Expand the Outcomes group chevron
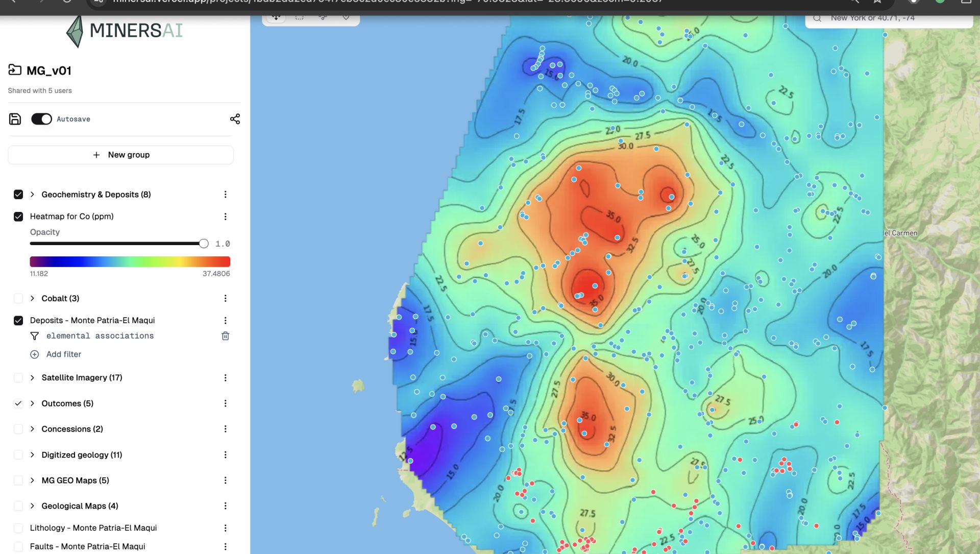The width and height of the screenshot is (980, 554). 32,403
